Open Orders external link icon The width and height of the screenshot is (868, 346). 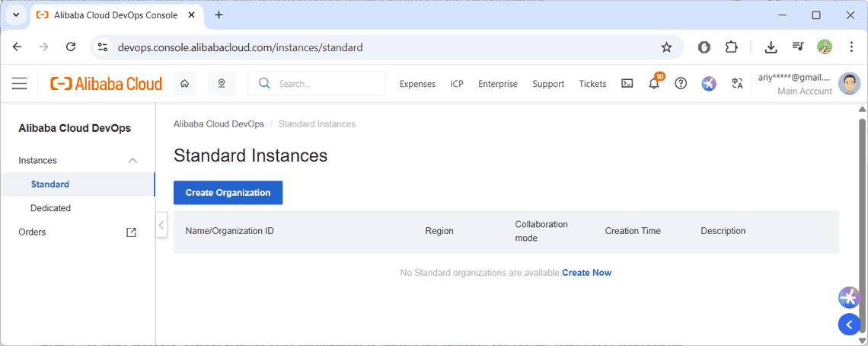coord(131,232)
